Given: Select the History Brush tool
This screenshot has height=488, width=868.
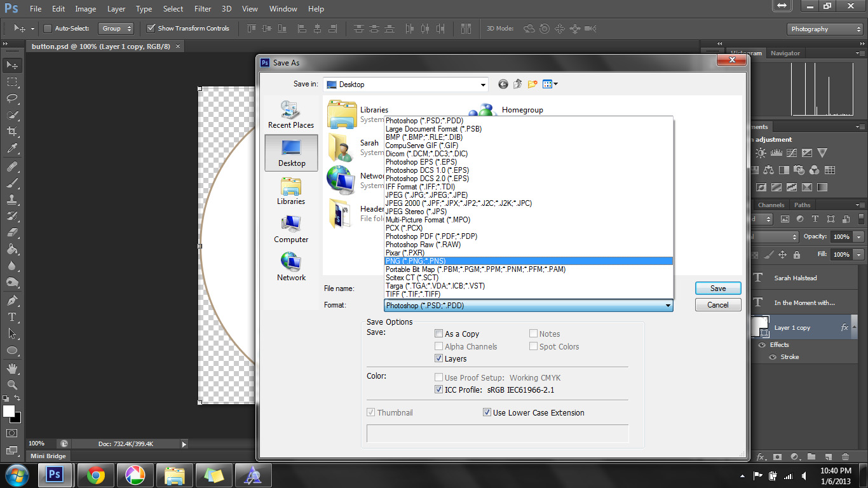Looking at the screenshot, I should 12,216.
